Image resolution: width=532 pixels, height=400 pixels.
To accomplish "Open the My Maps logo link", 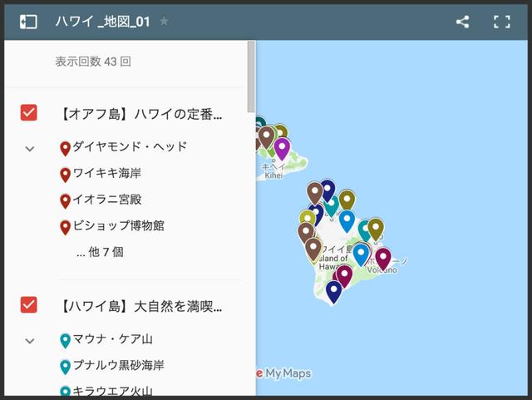I will [284, 373].
